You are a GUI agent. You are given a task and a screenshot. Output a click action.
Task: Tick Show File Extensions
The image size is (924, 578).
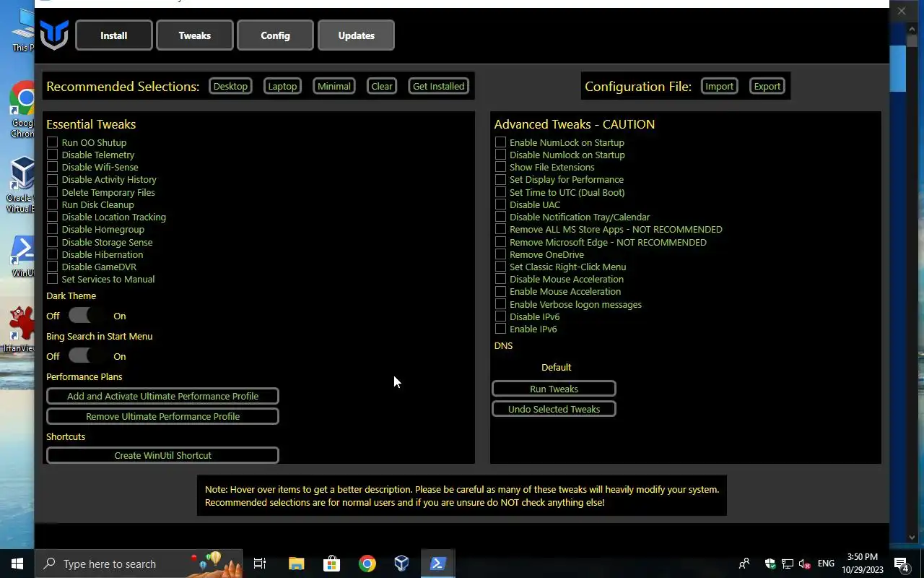pos(500,167)
